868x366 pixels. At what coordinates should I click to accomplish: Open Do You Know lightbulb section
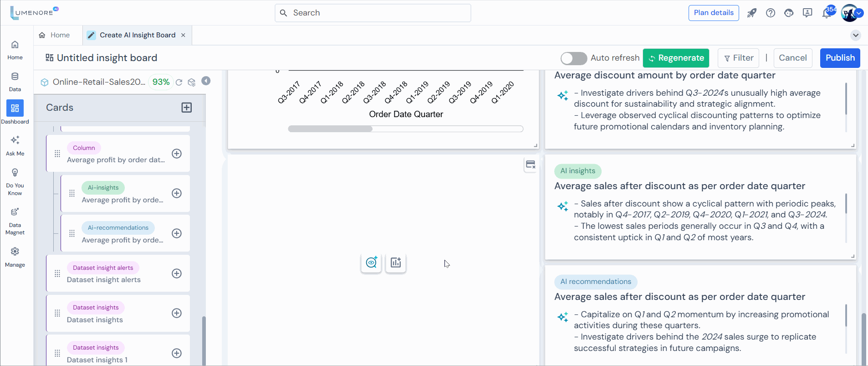coord(15,181)
